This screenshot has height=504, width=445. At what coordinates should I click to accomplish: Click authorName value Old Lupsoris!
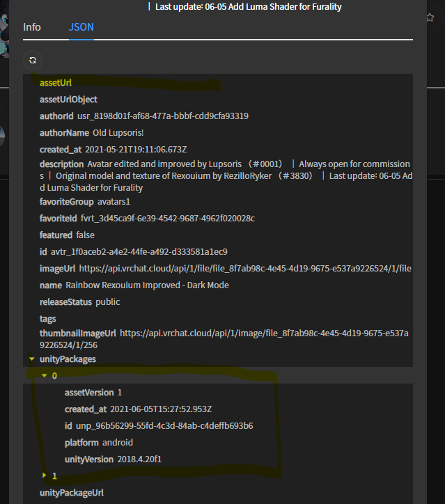point(118,133)
